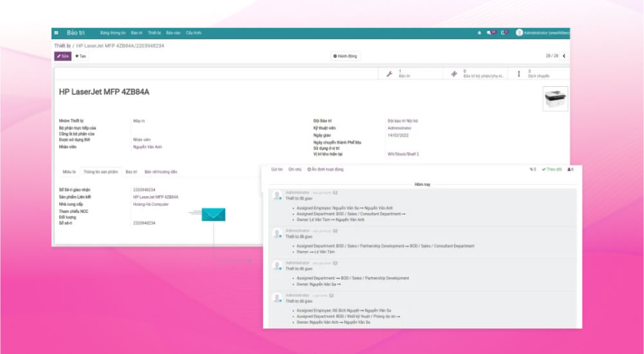Toggle the green Theo dõi following button

[x=551, y=169]
